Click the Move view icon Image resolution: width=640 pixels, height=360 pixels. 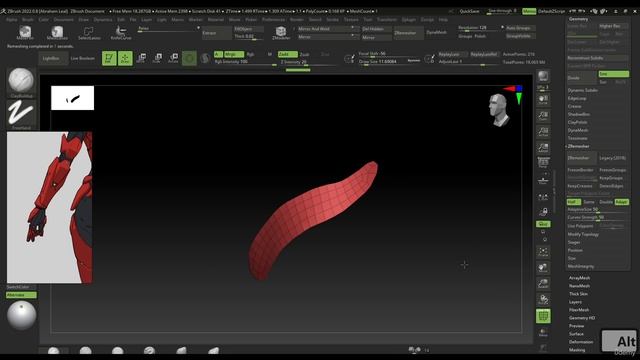click(543, 268)
